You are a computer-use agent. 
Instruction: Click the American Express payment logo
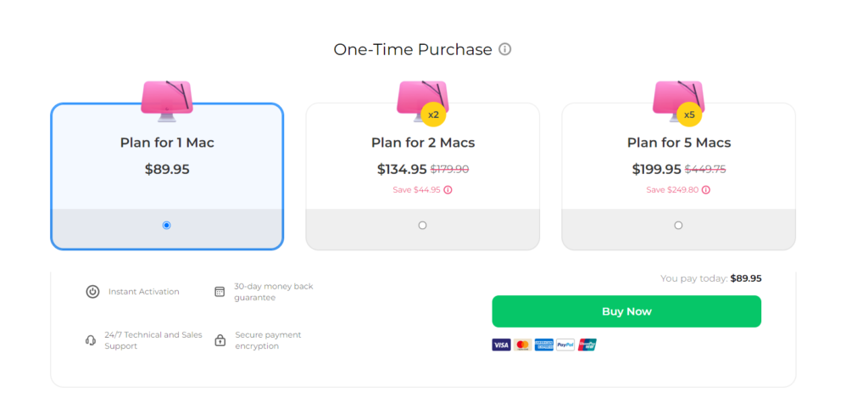[543, 345]
